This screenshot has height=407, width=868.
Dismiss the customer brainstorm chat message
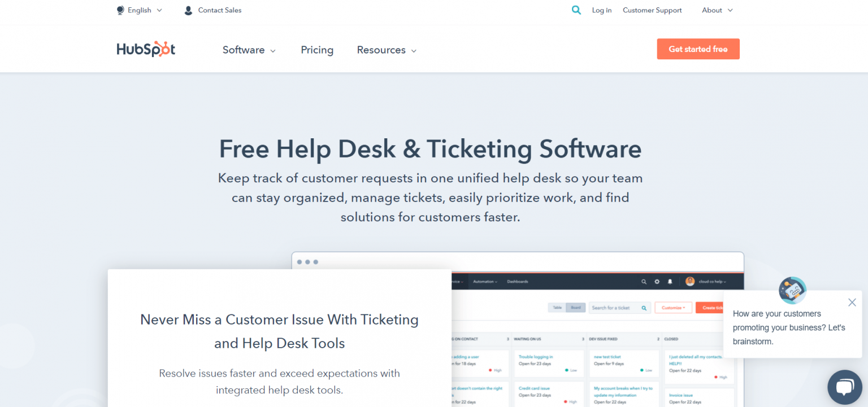pos(852,302)
